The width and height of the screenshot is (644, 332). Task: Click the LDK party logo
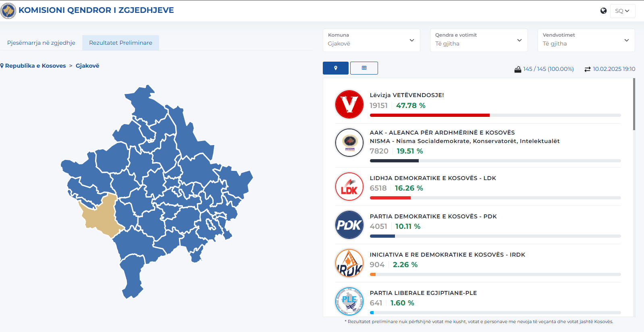(x=349, y=187)
